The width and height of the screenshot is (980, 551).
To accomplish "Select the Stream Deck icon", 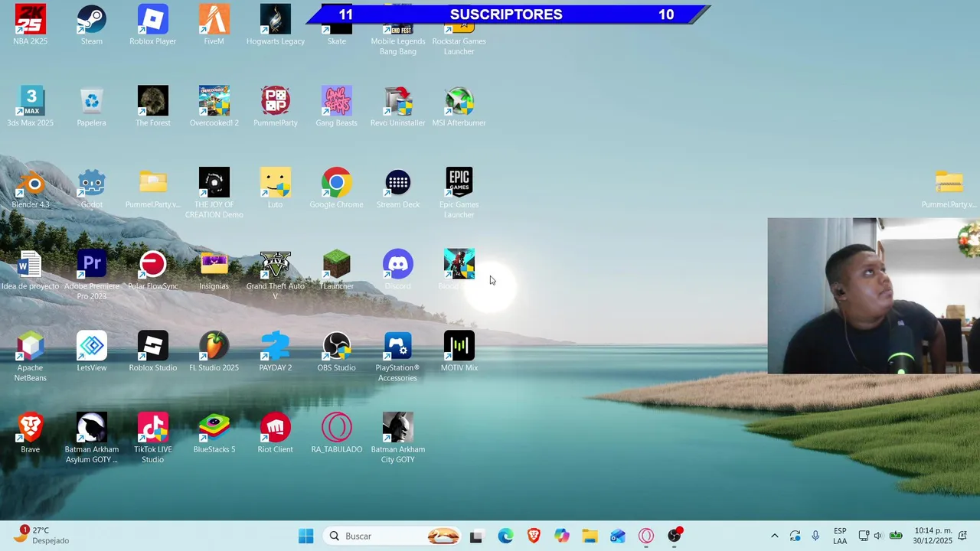I will [x=398, y=184].
